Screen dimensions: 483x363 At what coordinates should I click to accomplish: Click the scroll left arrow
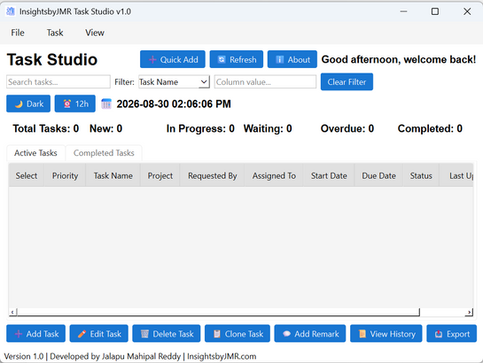tap(13, 312)
